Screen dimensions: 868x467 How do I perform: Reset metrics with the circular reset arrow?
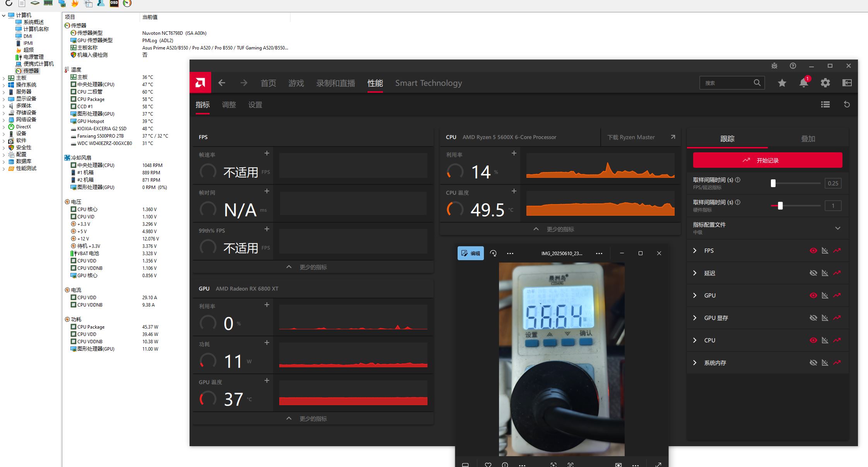(x=847, y=104)
